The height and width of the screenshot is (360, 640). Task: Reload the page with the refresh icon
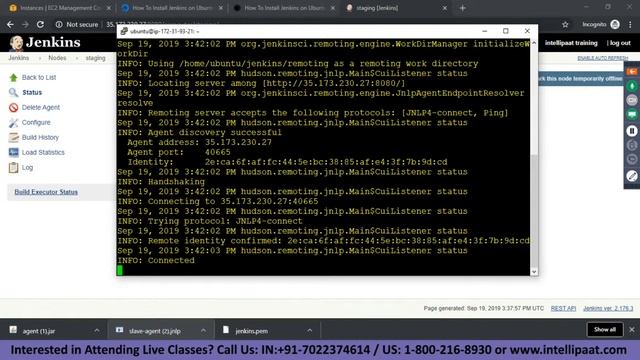[40, 24]
